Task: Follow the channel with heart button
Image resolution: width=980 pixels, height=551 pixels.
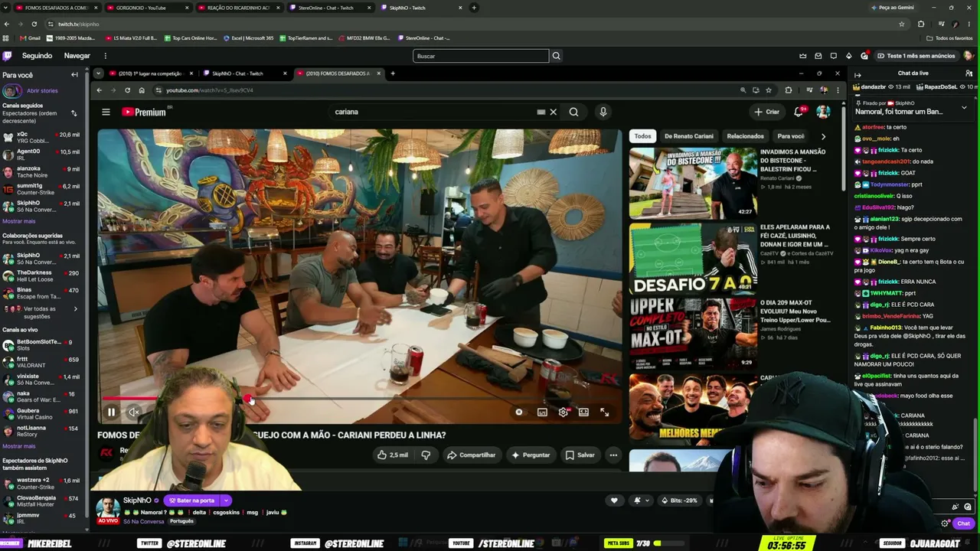Action: [x=613, y=500]
